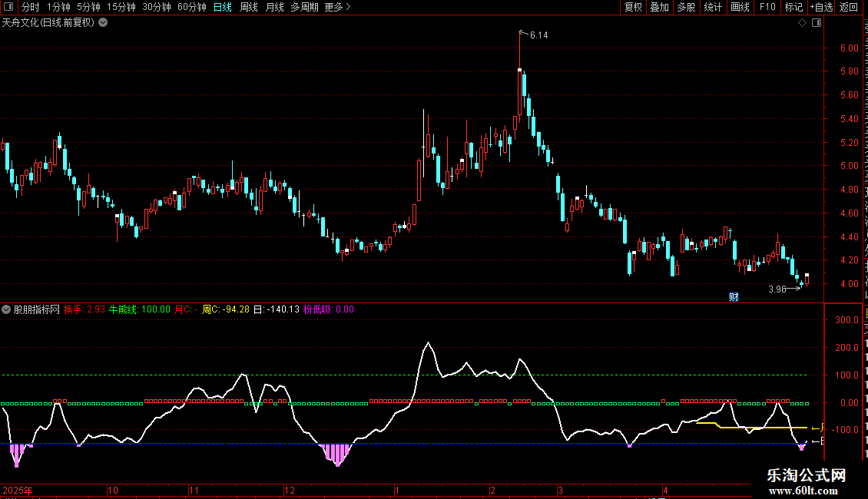Click the 月C: - indicator label
Screen dimensions: 868x499
point(186,309)
